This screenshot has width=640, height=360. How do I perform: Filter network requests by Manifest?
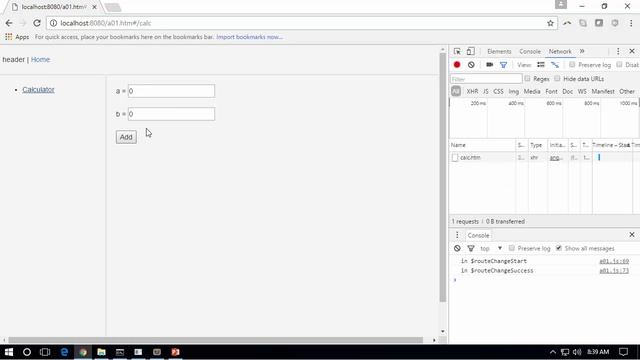(x=603, y=91)
